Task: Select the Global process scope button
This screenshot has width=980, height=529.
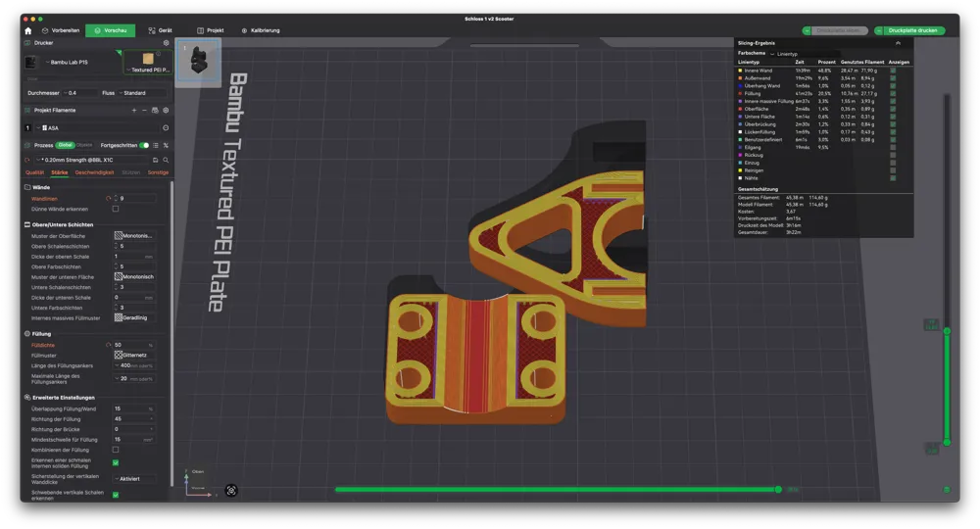Action: pos(65,146)
